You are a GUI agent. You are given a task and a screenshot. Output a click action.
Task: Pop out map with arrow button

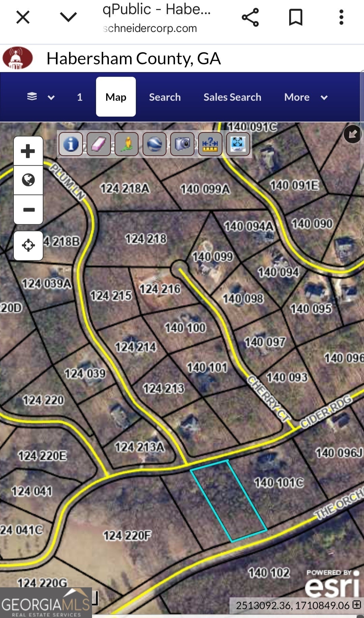[x=353, y=134]
